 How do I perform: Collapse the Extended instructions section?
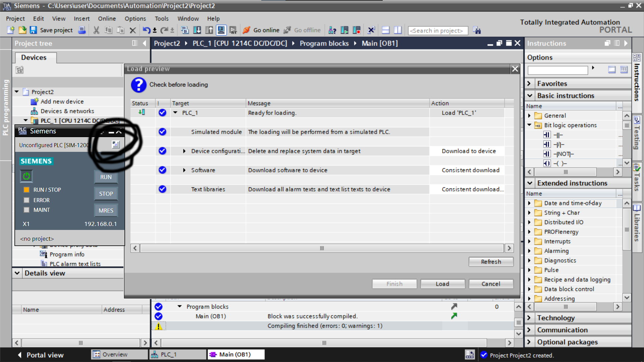[x=530, y=183]
